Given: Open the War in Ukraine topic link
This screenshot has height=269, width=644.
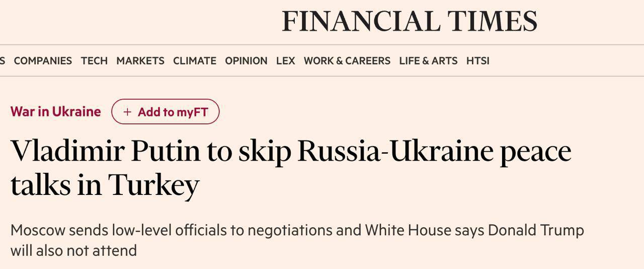Looking at the screenshot, I should pos(55,112).
